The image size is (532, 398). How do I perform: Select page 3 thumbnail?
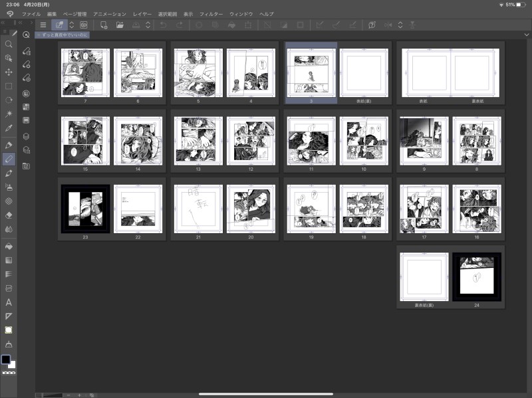311,72
